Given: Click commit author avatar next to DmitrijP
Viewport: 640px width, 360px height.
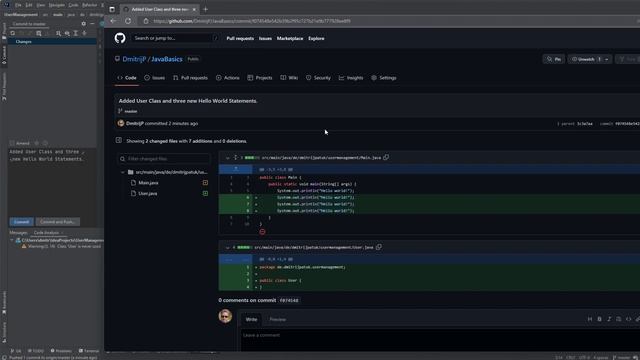Looking at the screenshot, I should click(121, 123).
